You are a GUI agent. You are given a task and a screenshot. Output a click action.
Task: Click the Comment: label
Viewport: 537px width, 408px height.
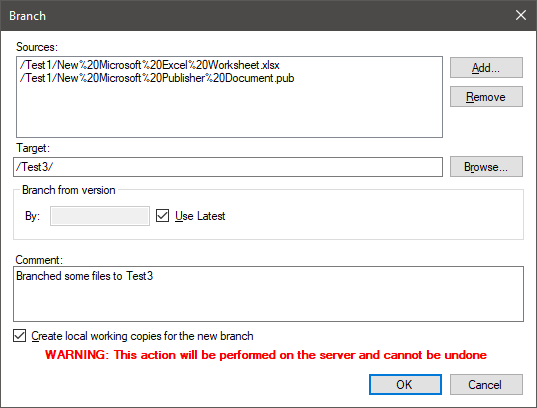coord(39,260)
